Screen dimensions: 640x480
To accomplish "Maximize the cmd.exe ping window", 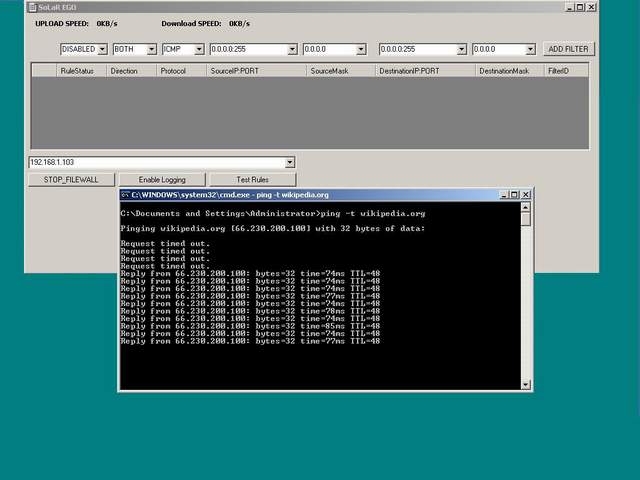I will pyautogui.click(x=513, y=194).
